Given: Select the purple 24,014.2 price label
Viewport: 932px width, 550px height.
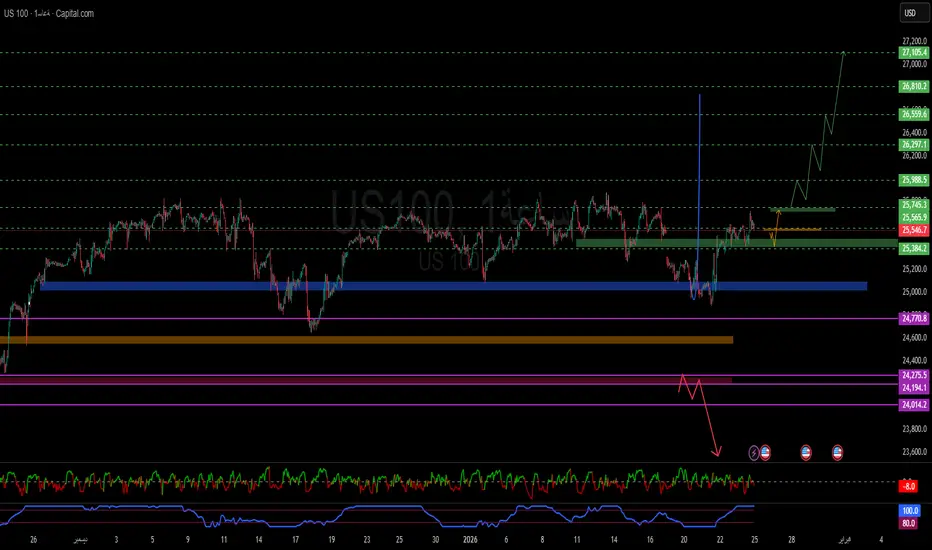Looking at the screenshot, I should pyautogui.click(x=914, y=404).
